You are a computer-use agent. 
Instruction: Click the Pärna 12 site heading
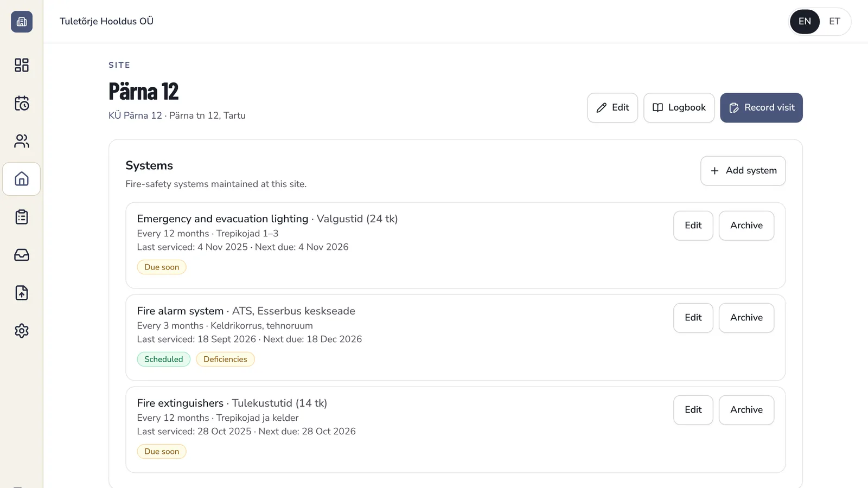(144, 91)
